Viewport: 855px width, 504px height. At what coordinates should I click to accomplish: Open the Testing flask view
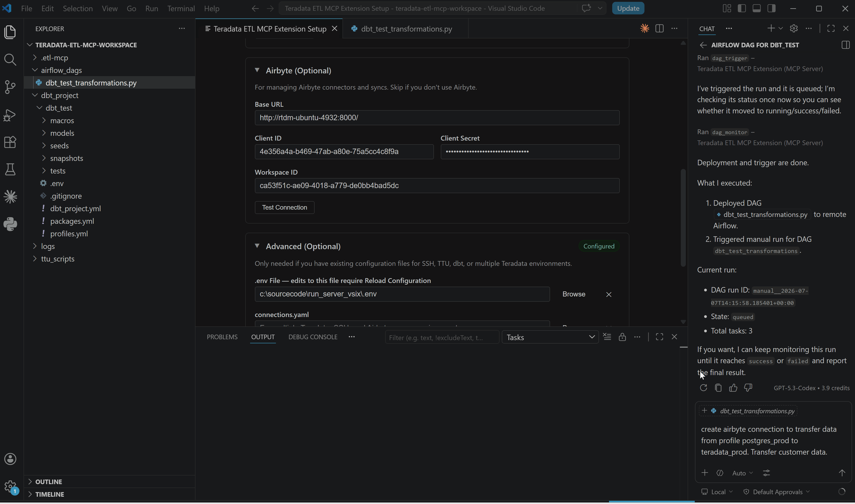click(x=10, y=169)
